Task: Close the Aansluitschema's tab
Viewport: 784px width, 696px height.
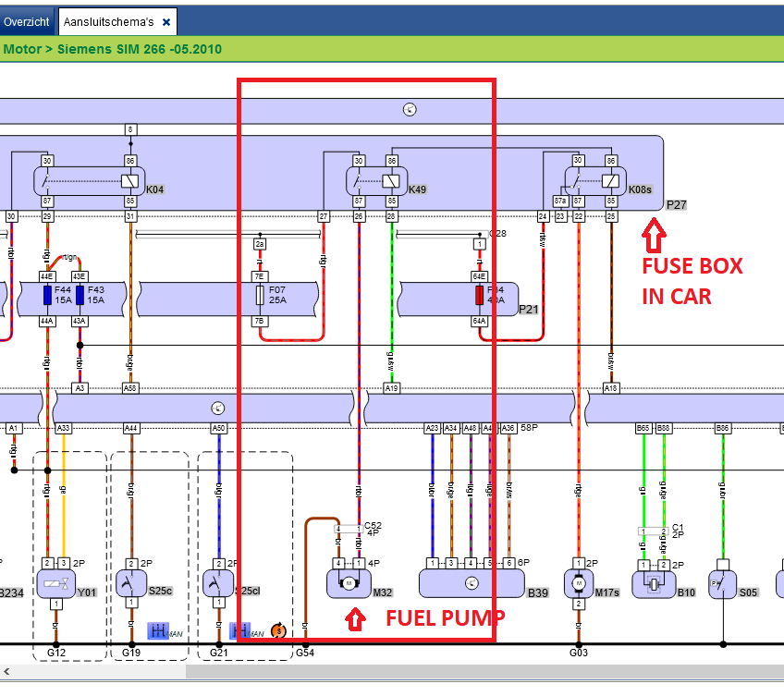Action: (x=166, y=21)
